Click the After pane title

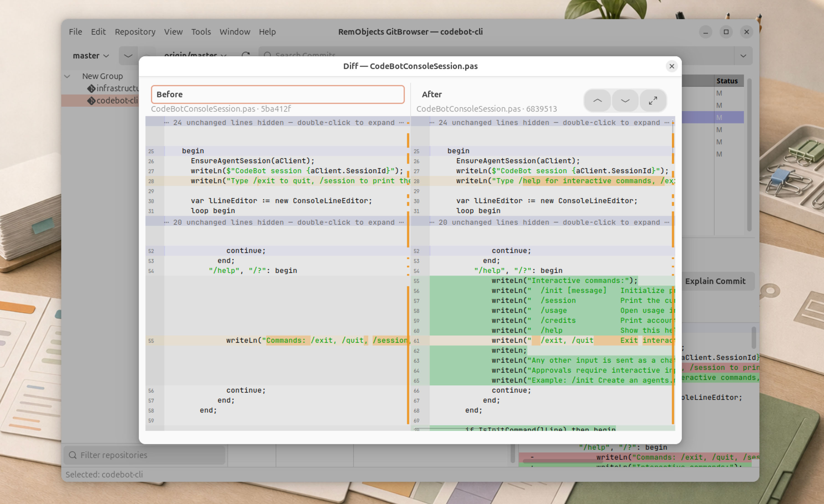tap(432, 95)
